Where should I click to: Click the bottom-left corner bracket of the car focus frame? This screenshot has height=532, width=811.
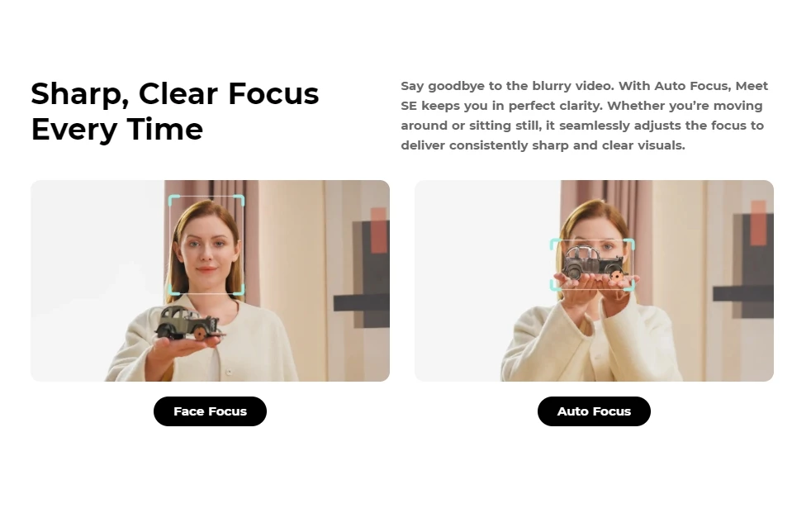[555, 285]
